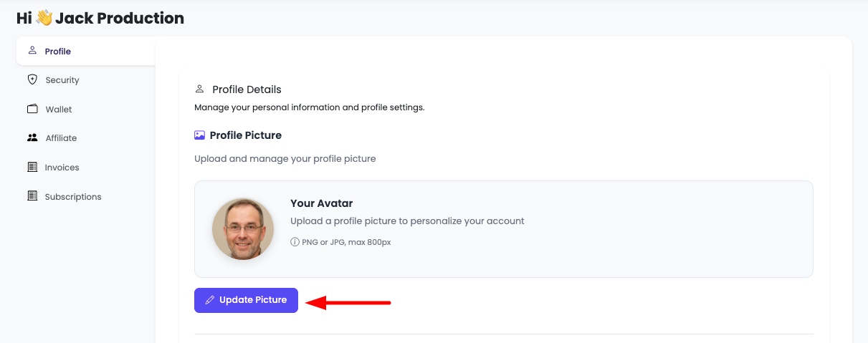Viewport: 868px width, 343px height.
Task: Click the circular avatar photo
Action: pyautogui.click(x=243, y=229)
